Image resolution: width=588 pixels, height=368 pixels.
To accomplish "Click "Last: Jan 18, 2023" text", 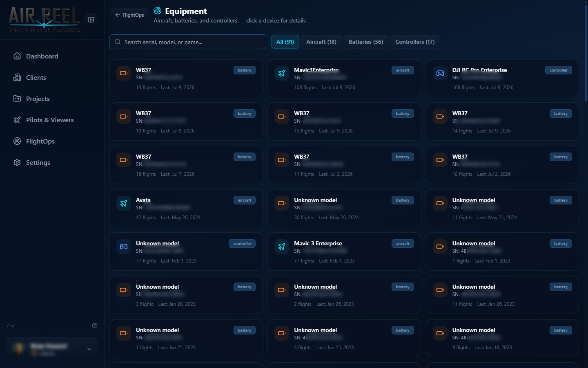I will tap(493, 348).
